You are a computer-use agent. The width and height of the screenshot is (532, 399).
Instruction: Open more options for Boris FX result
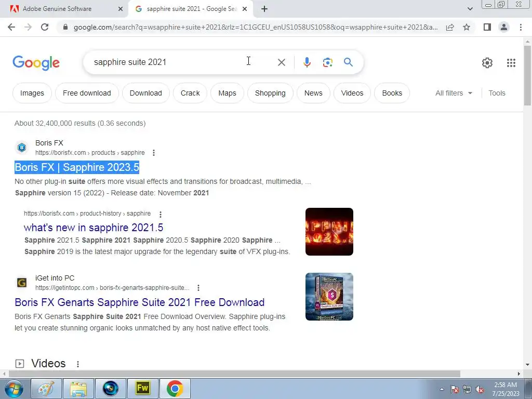pyautogui.click(x=154, y=153)
